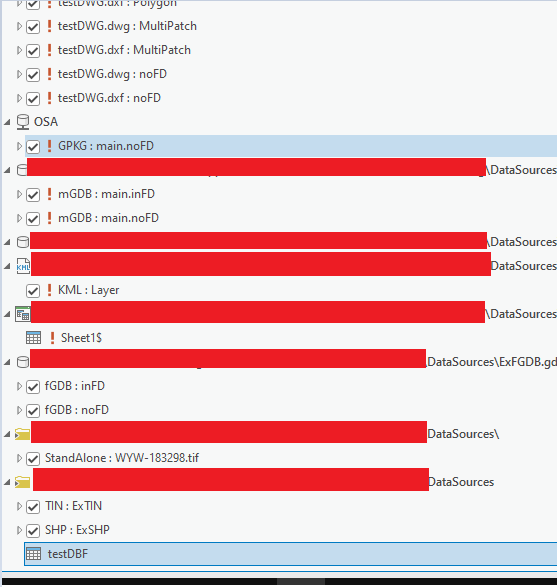The image size is (557, 587).
Task: Uncheck testDWG.dwg : MultiPatch layer
Action: (33, 27)
